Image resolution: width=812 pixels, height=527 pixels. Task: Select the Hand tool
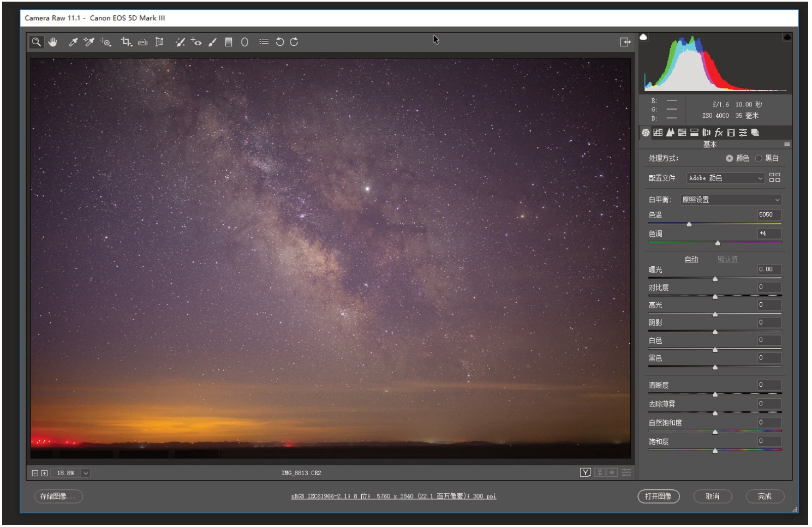[x=53, y=42]
